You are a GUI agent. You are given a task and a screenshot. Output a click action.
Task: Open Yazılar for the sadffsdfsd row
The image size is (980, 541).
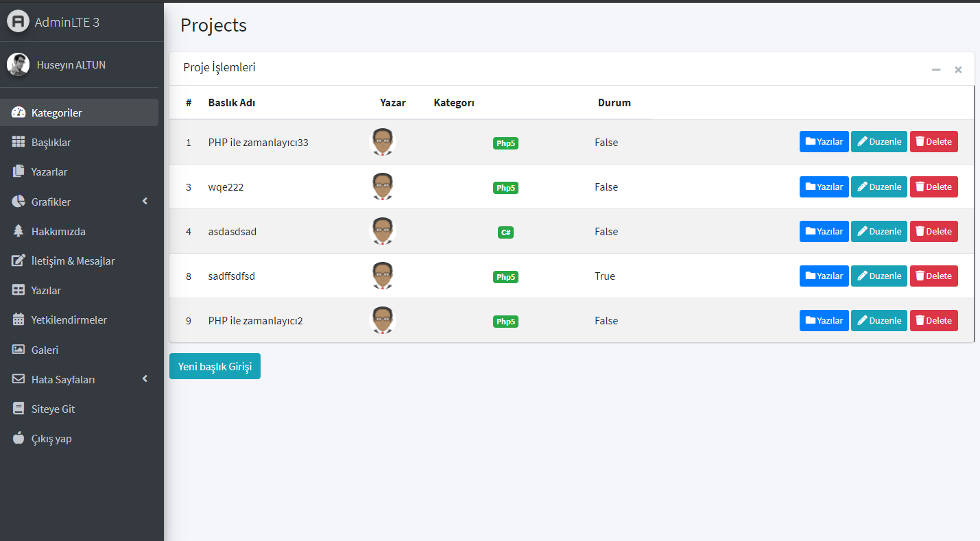pyautogui.click(x=824, y=276)
